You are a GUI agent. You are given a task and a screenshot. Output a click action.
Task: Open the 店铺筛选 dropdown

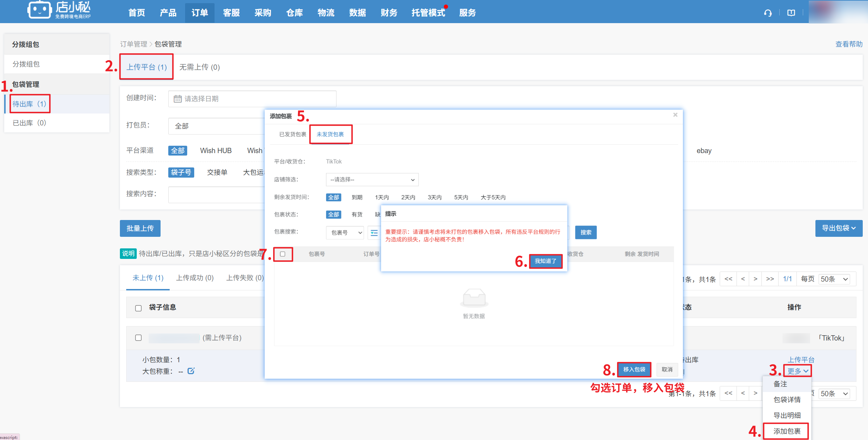372,180
